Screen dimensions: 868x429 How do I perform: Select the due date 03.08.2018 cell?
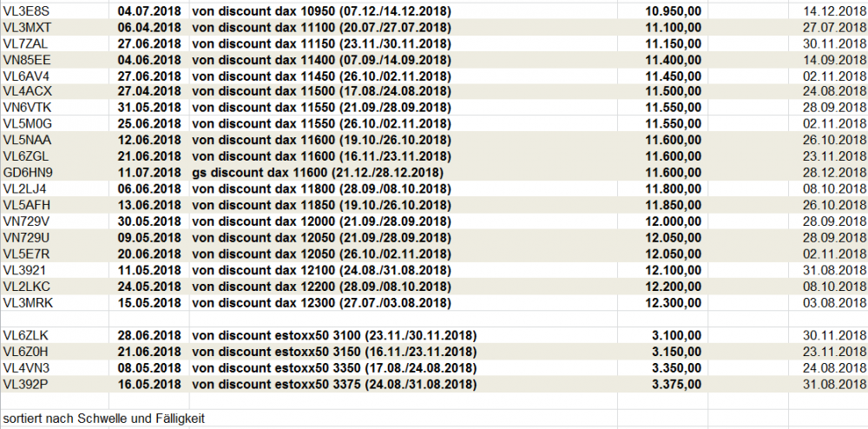pos(834,302)
